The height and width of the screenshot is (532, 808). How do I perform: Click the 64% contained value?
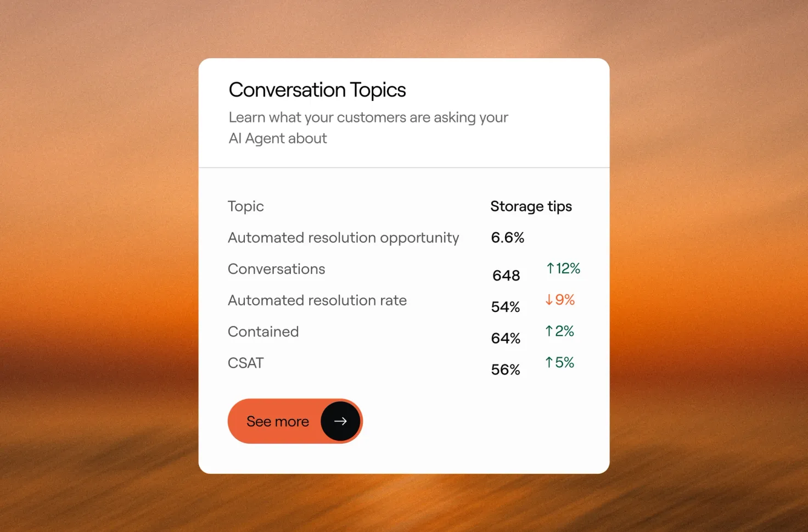coord(506,338)
